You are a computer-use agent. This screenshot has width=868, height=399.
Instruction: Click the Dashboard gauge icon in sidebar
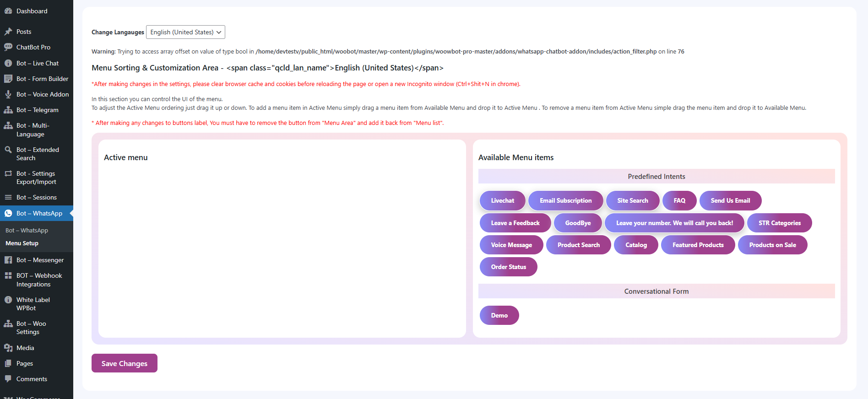(x=8, y=11)
